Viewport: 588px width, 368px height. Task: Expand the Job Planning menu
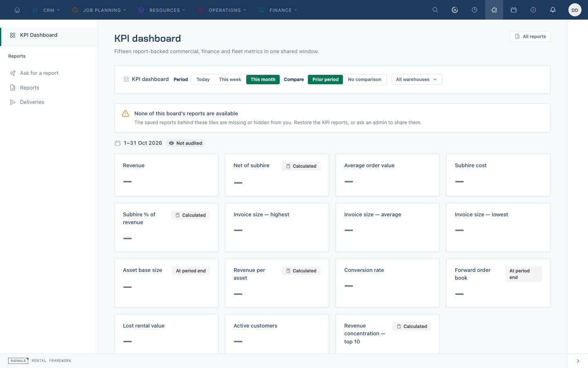(99, 10)
